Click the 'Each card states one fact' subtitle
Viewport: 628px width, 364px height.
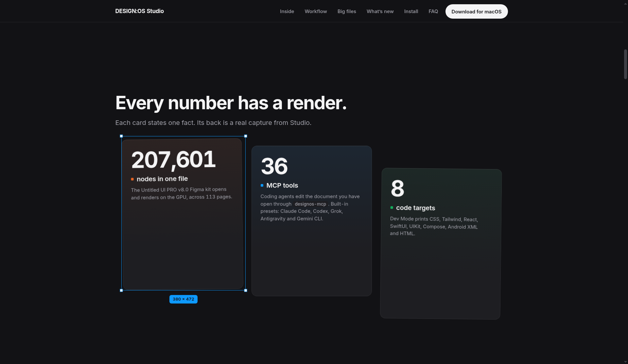[213, 123]
